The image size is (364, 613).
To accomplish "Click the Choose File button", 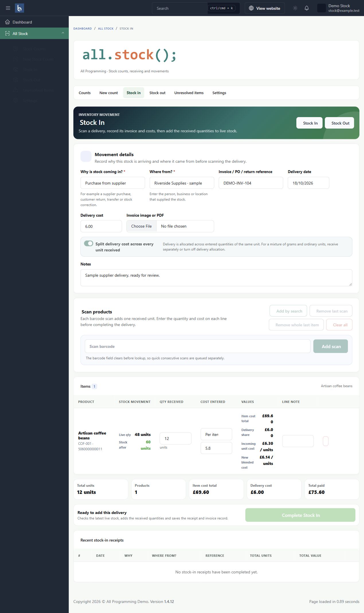I will pyautogui.click(x=141, y=226).
